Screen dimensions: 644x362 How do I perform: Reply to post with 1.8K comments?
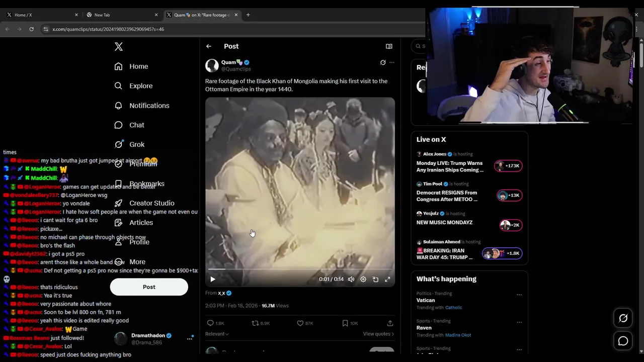(x=215, y=323)
